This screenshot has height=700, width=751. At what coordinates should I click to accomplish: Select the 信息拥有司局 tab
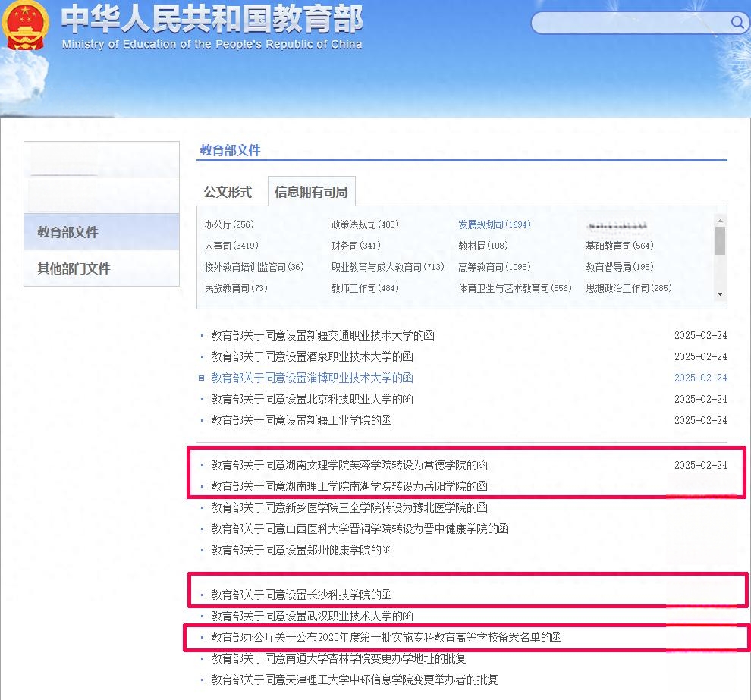[x=311, y=192]
